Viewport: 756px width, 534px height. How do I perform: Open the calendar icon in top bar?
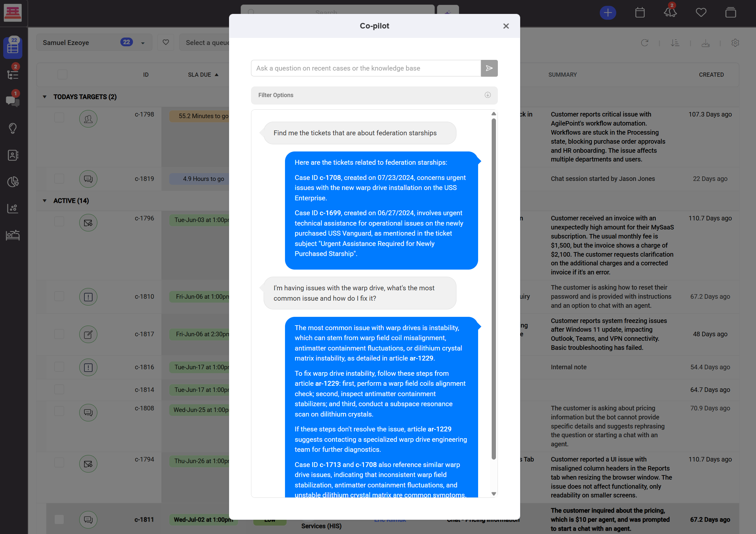[x=640, y=12]
